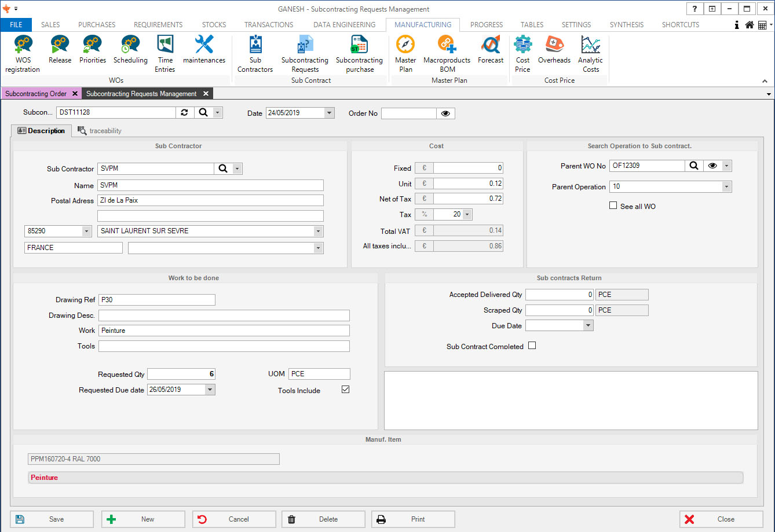Check the Sub Contract Completed box
The image size is (775, 532).
coord(532,346)
